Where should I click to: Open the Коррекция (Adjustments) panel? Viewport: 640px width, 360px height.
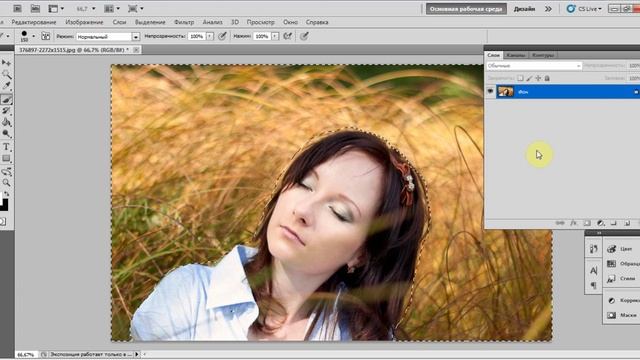tap(623, 300)
